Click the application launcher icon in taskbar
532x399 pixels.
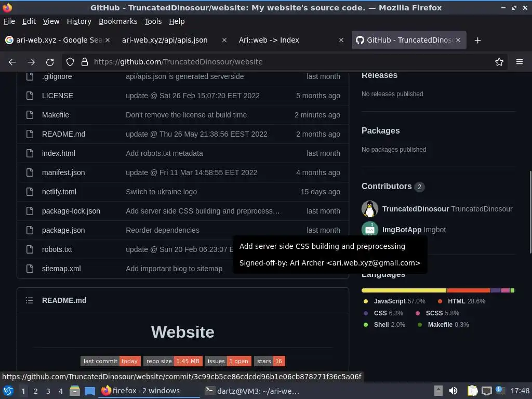[x=8, y=391]
